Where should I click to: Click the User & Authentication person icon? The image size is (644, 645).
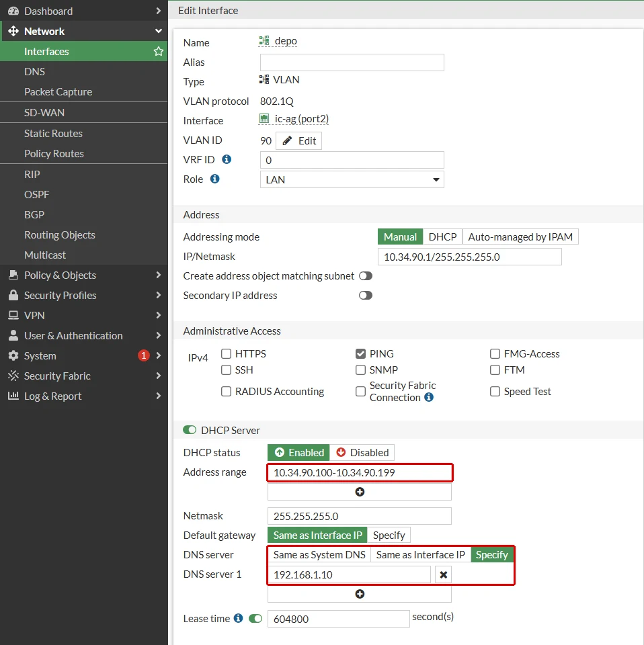(x=13, y=336)
